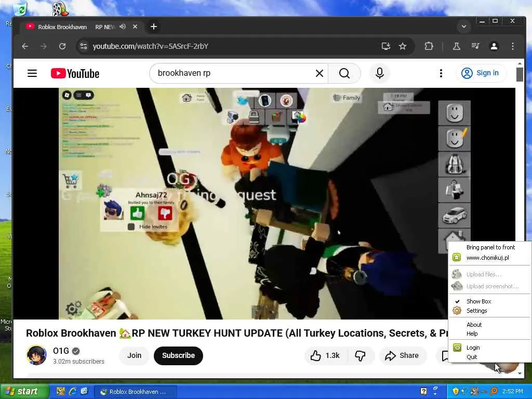
Task: Select Login in tray menu
Action: click(x=473, y=348)
